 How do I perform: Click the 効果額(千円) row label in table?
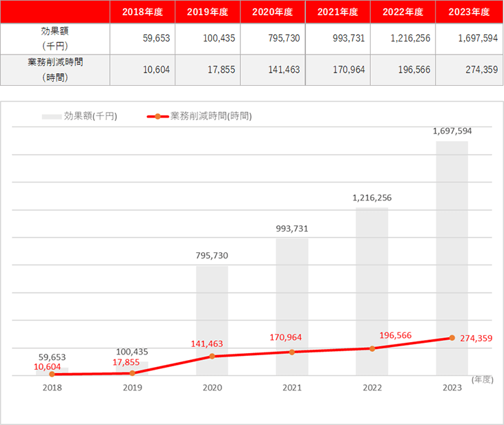55,39
